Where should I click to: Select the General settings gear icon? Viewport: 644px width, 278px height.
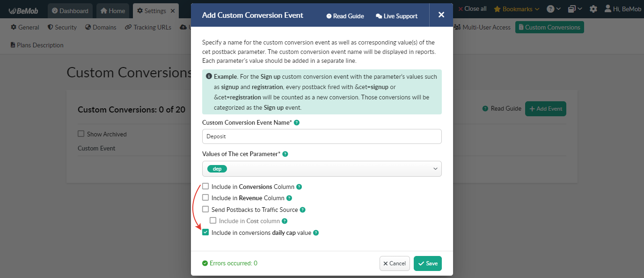(14, 27)
